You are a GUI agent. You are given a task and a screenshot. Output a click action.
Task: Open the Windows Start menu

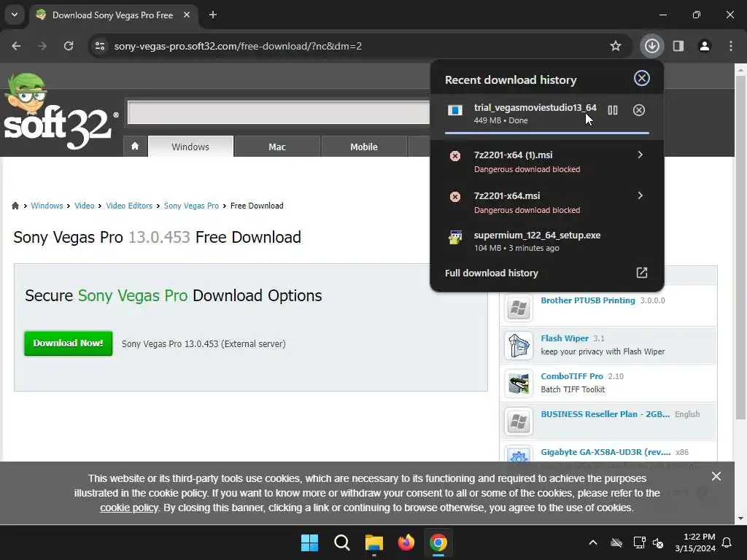[x=309, y=542]
